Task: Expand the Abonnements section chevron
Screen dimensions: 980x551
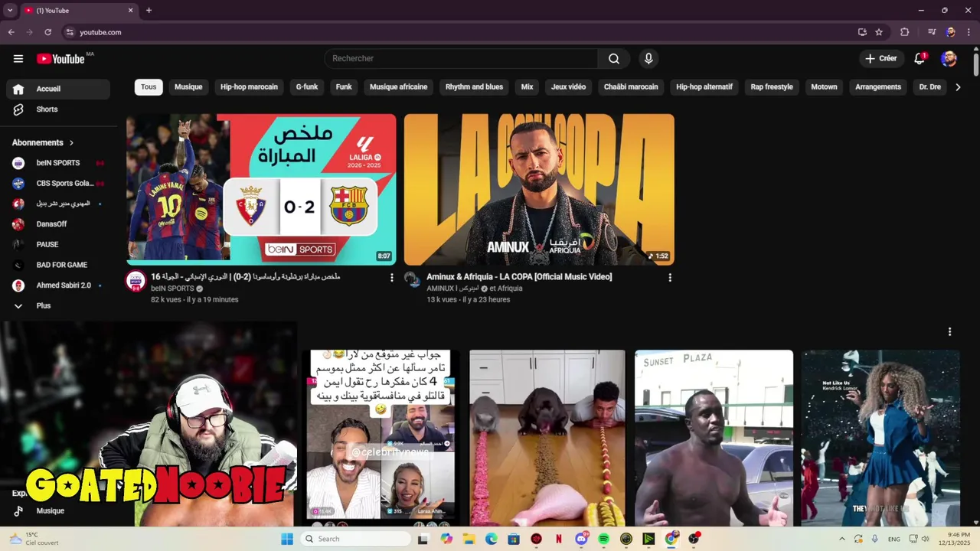Action: 72,143
